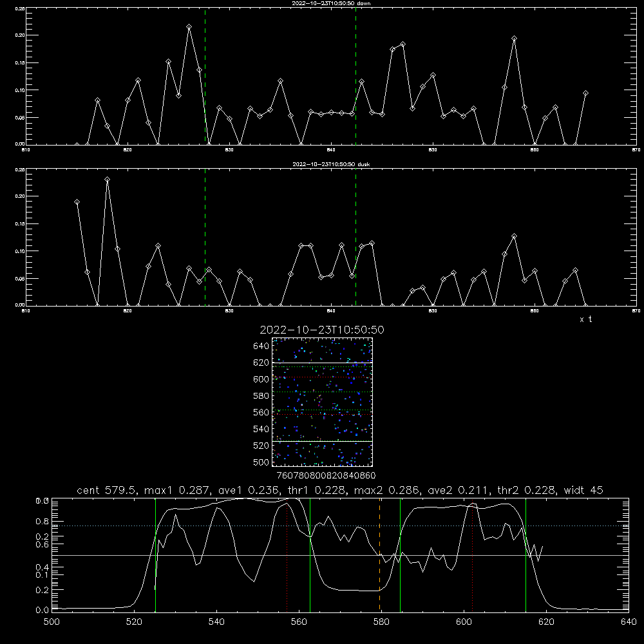Open the colored speckle image thumbnail
This screenshot has width=644, height=644.
tap(323, 402)
